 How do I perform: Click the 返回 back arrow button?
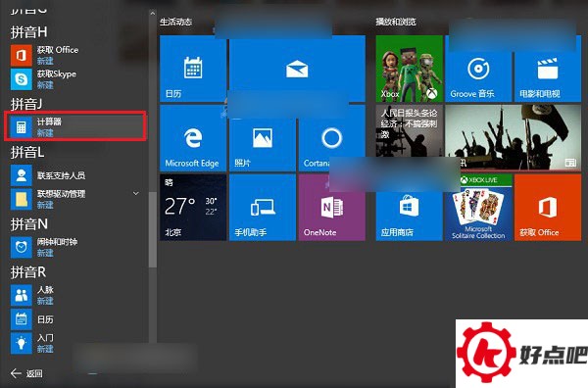tap(26, 373)
